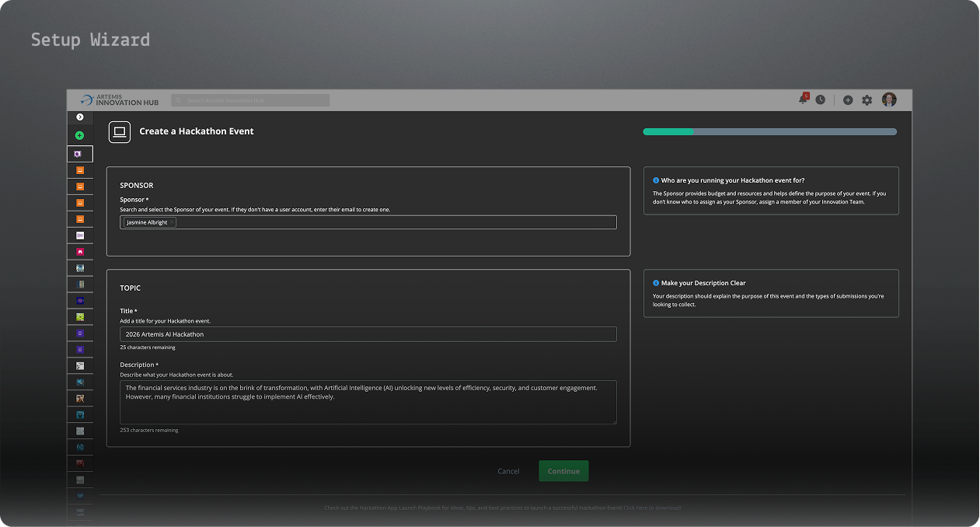Click the 'Click here to download' playbook link

pyautogui.click(x=652, y=508)
